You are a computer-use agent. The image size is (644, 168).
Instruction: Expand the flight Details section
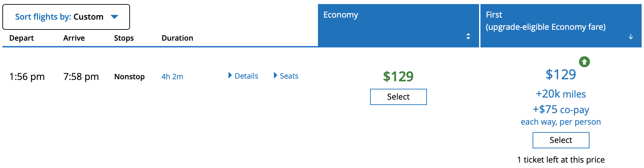coord(243,76)
